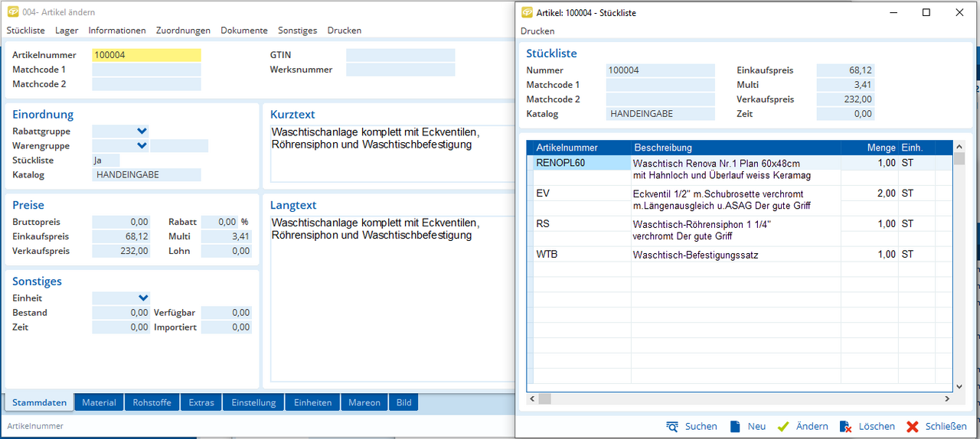
Task: Click the scroll-down arrow of parts list
Action: click(959, 387)
